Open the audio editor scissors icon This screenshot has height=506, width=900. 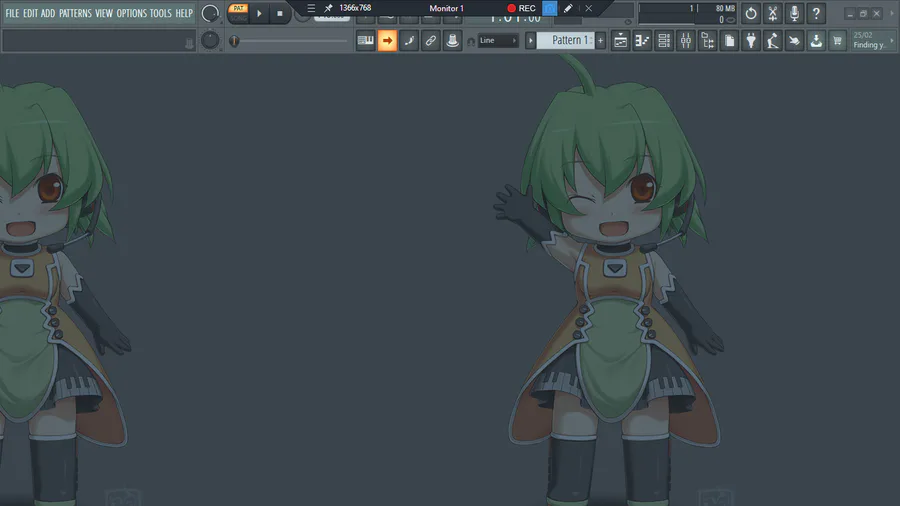pyautogui.click(x=773, y=13)
